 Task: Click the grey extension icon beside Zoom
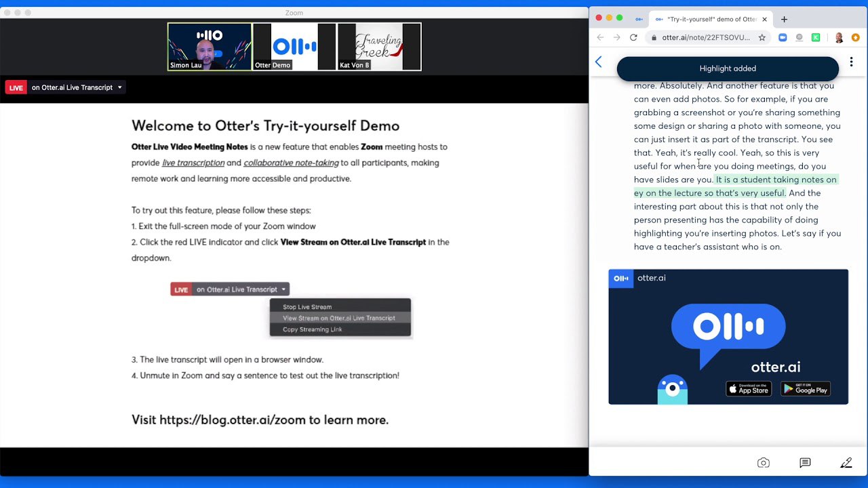(800, 37)
